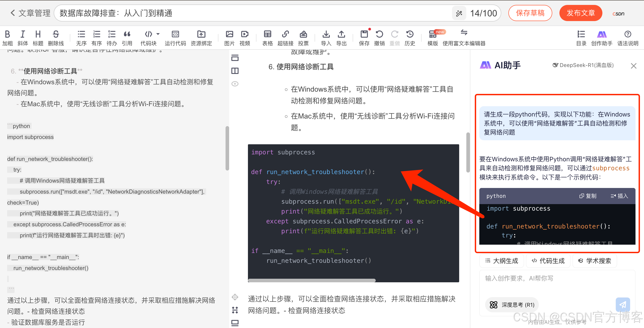Select the 代码生成 tab
Screen dimensions: 644x328
coord(548,261)
